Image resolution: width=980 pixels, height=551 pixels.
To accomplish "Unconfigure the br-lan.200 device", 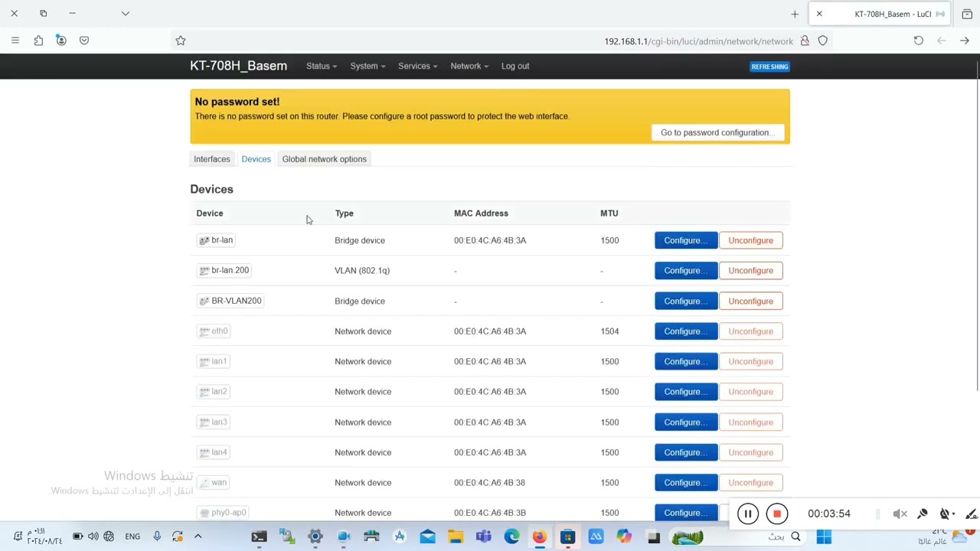I will point(751,270).
